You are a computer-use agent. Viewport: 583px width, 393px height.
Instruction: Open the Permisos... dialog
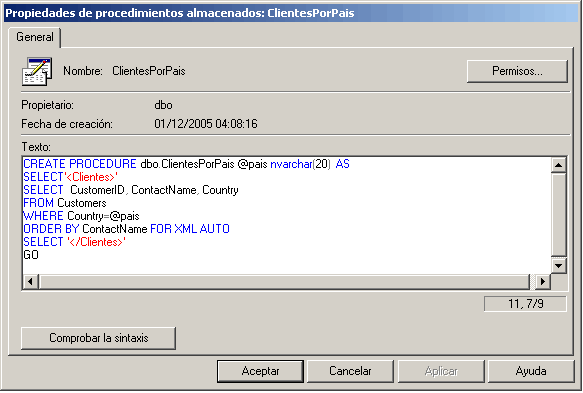[517, 71]
